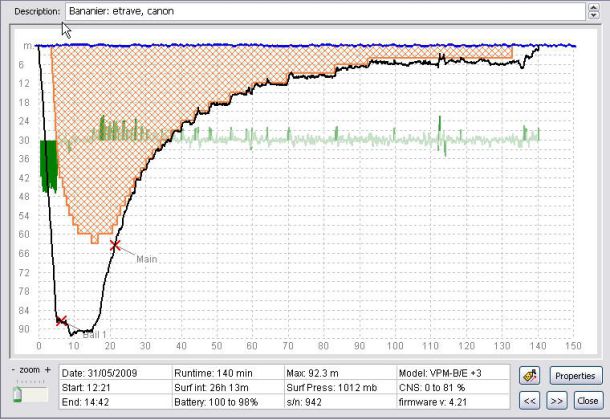Close the dive profile window
Viewport: 610px width, 420px height.
click(x=587, y=398)
